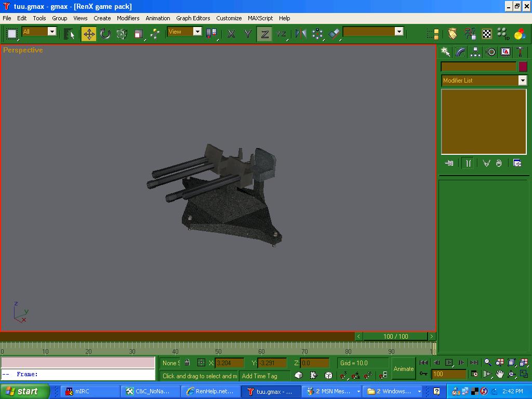Open the Hierarchy command panel
The width and height of the screenshot is (532, 399).
(x=475, y=52)
